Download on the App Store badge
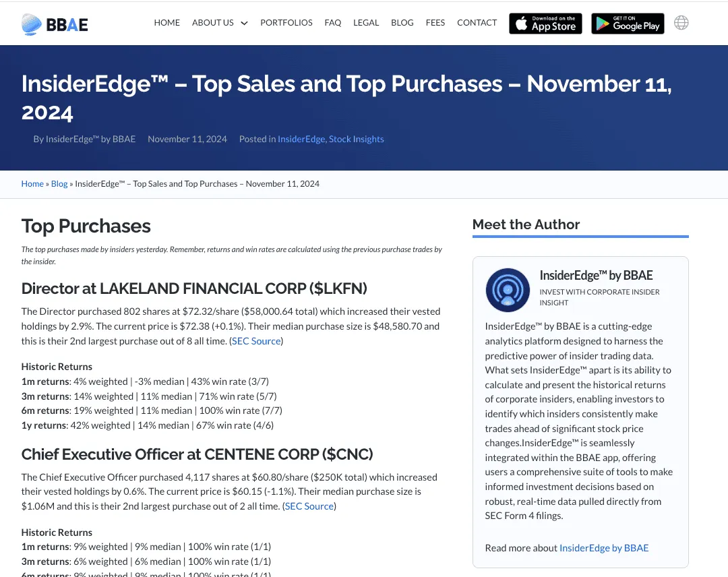 pos(545,23)
